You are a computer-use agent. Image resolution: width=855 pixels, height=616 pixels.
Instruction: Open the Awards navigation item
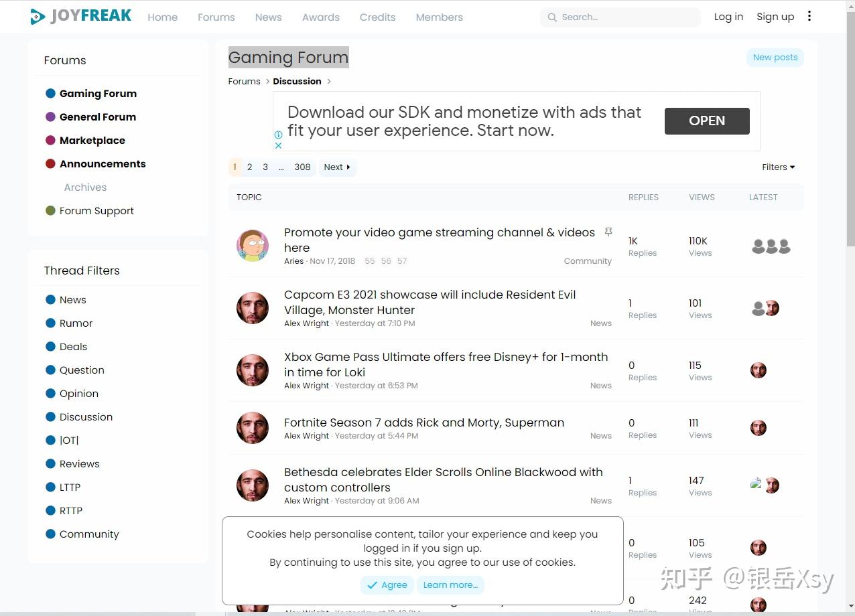point(320,17)
